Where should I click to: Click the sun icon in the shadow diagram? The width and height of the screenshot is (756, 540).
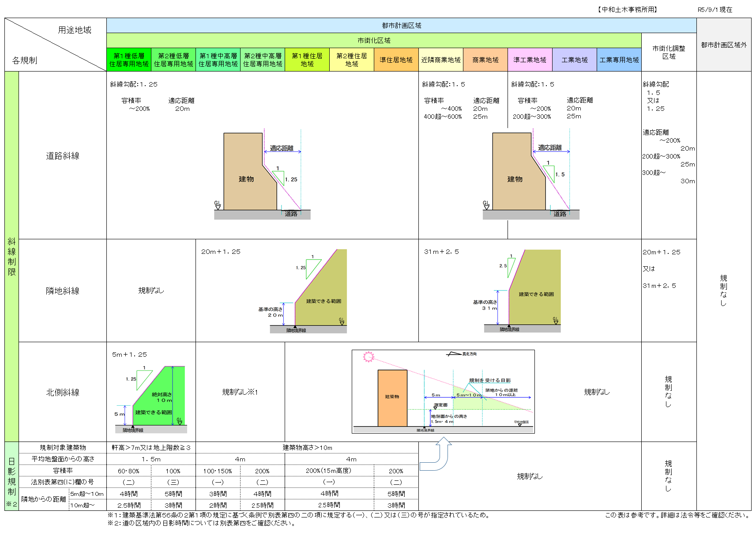pos(368,357)
